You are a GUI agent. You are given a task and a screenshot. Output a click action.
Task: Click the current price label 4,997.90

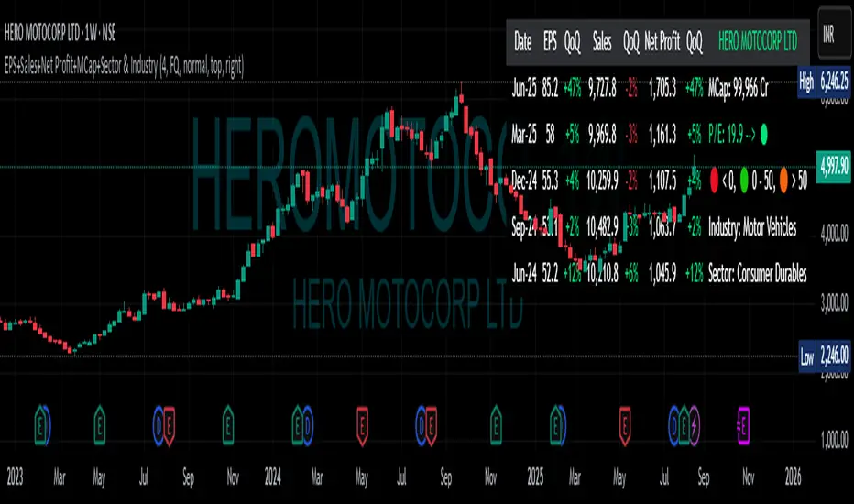[x=834, y=166]
